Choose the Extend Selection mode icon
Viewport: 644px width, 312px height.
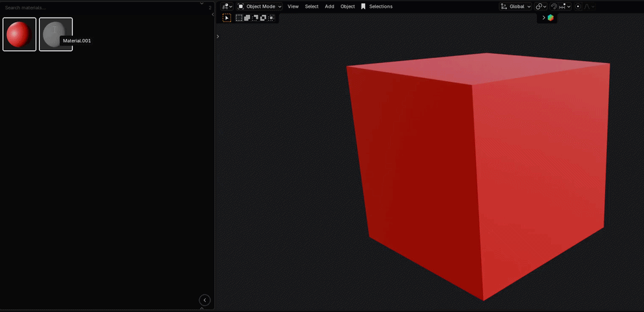tap(247, 18)
